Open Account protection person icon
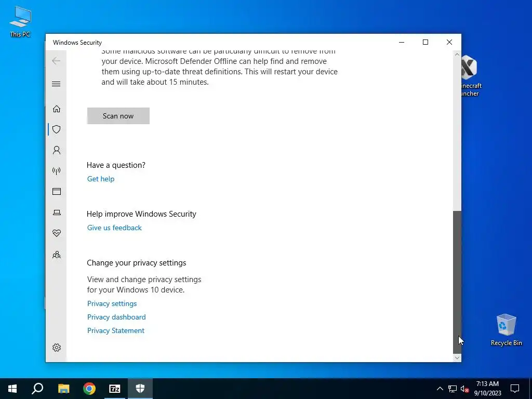532x399 pixels. [56, 150]
